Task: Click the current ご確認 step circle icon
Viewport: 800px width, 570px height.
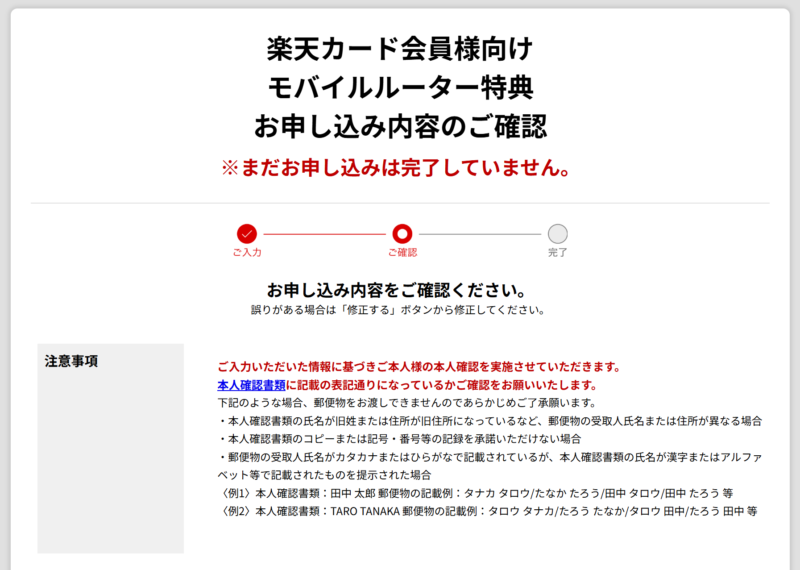Action: [x=402, y=234]
